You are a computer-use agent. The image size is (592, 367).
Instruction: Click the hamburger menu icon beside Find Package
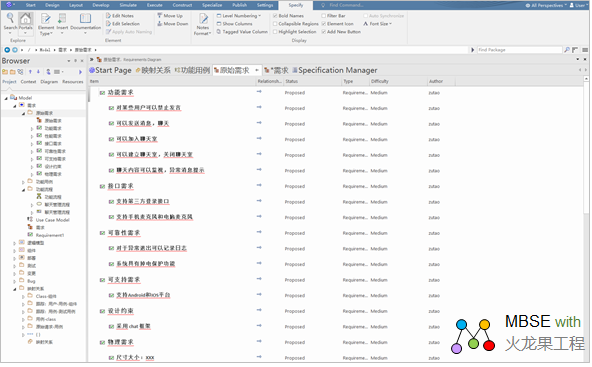pos(585,50)
